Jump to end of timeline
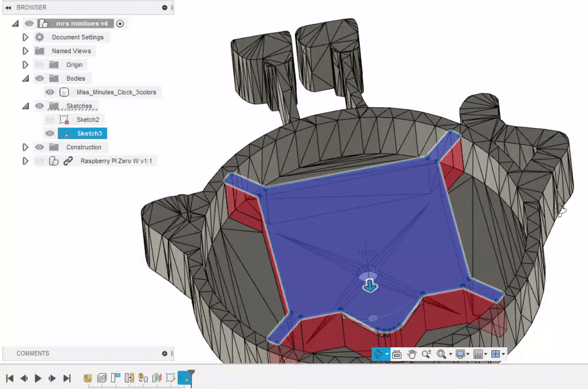Image resolution: width=588 pixels, height=389 pixels. coord(66,378)
